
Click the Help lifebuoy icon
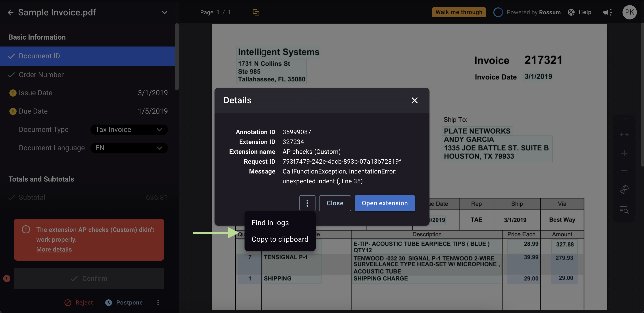point(571,12)
